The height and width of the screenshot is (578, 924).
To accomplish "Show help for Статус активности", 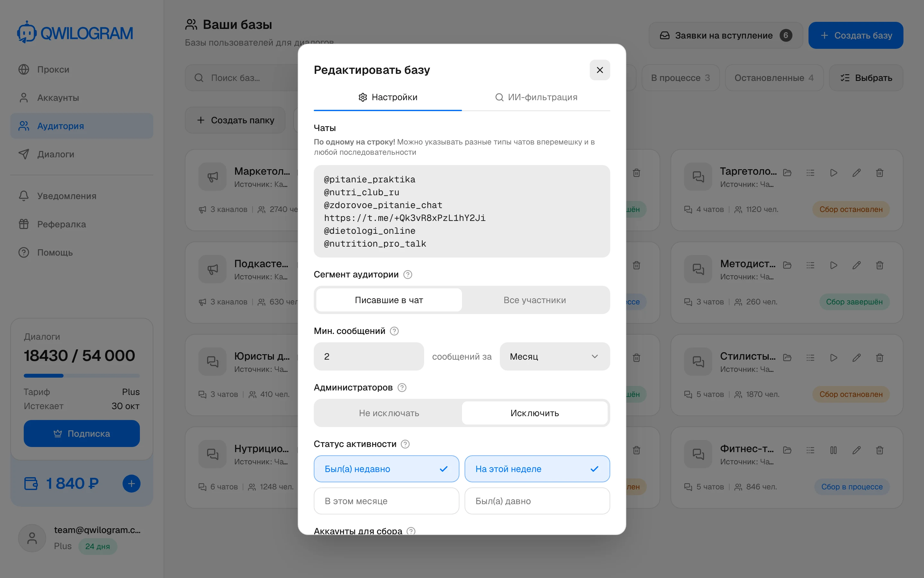I will [x=405, y=444].
